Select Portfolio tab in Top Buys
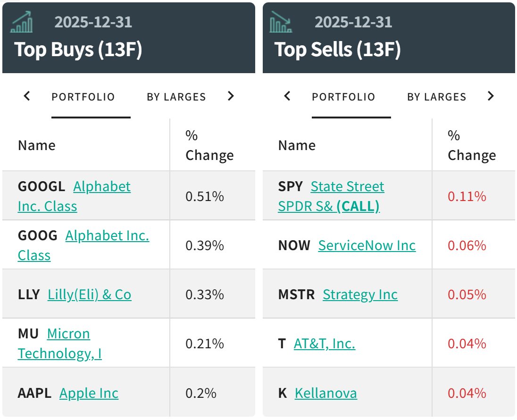Viewport: 517px width, 420px height. click(83, 97)
